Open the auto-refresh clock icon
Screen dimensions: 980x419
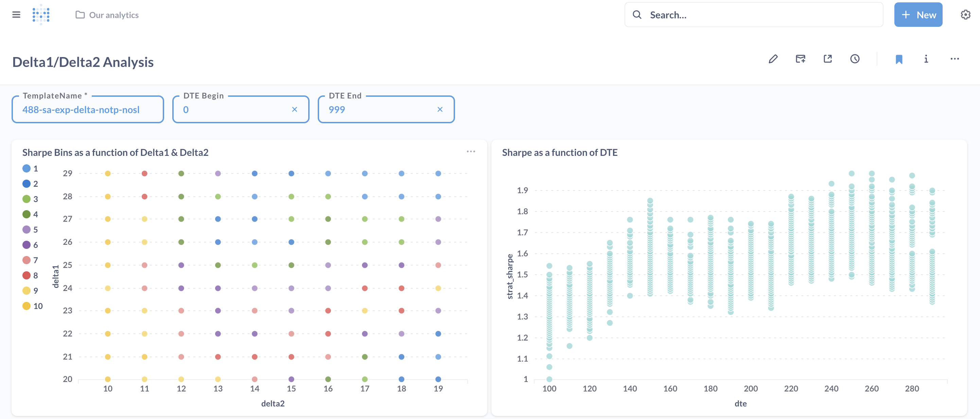(855, 59)
